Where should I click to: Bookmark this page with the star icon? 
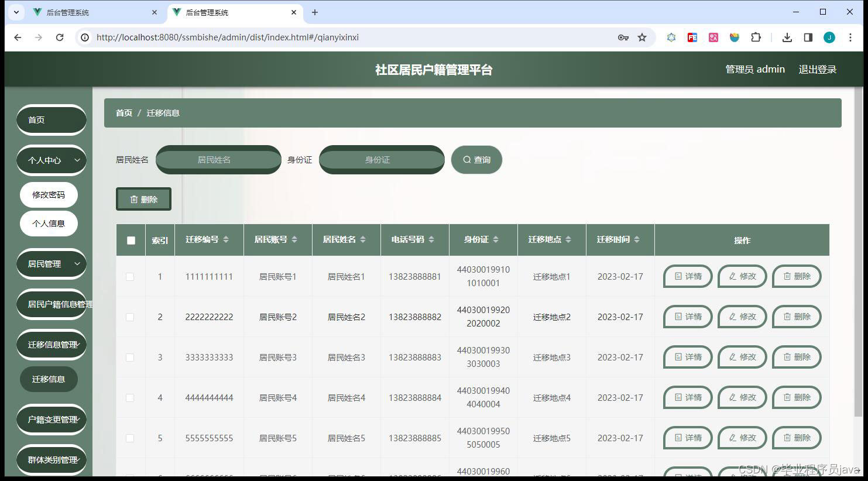pos(642,37)
